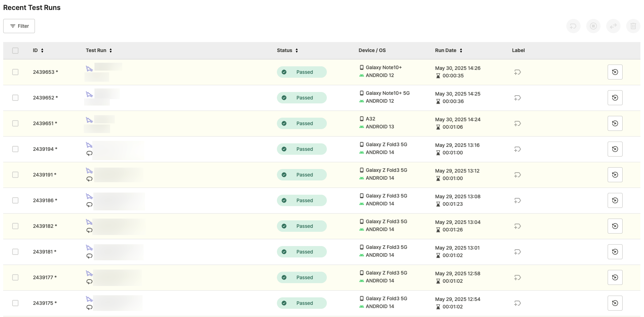Rerun test 2439186 with history button
The width and height of the screenshot is (644, 317).
pyautogui.click(x=615, y=200)
